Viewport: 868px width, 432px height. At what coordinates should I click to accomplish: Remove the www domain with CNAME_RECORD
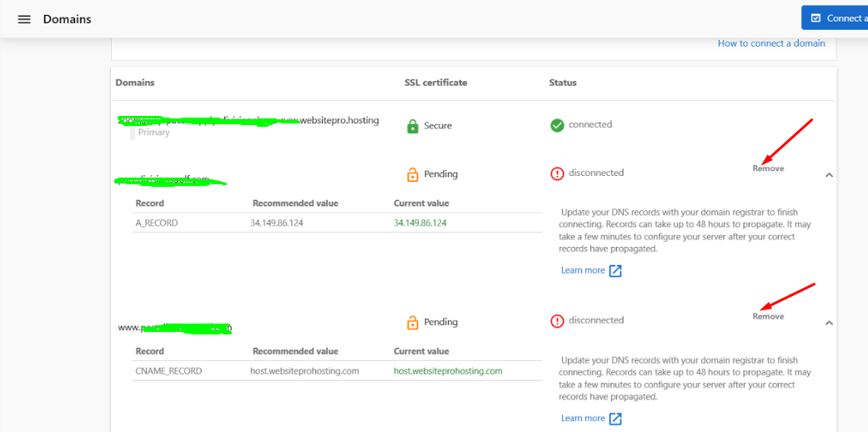768,316
